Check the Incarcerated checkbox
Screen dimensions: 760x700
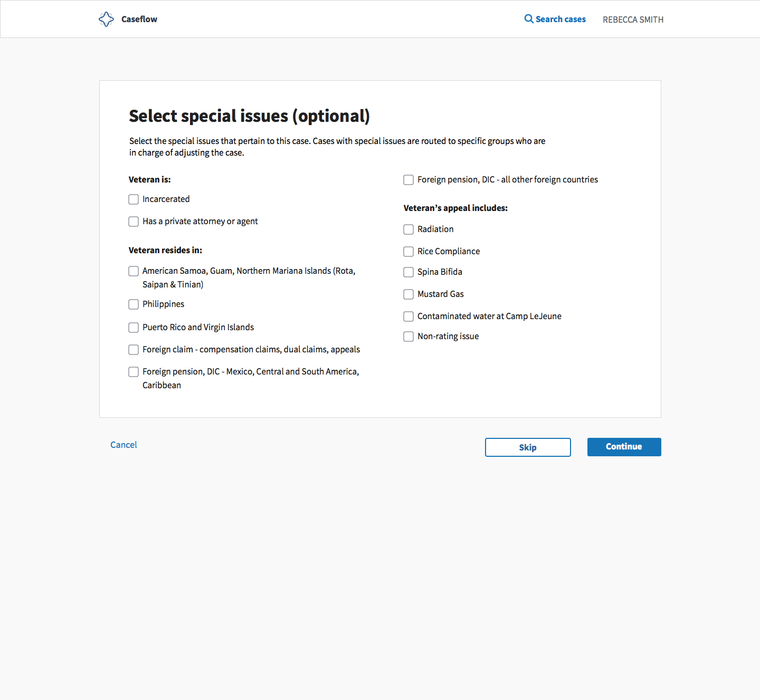point(134,199)
